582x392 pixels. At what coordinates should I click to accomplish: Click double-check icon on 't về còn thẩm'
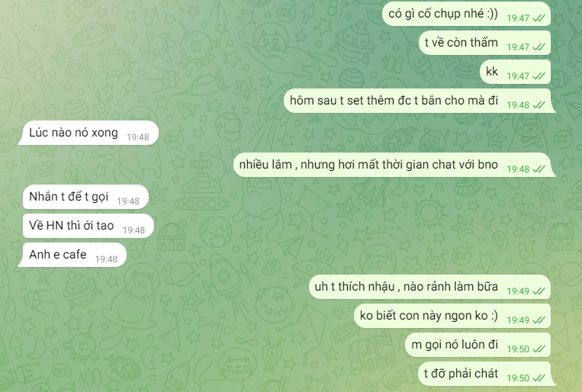tap(539, 47)
